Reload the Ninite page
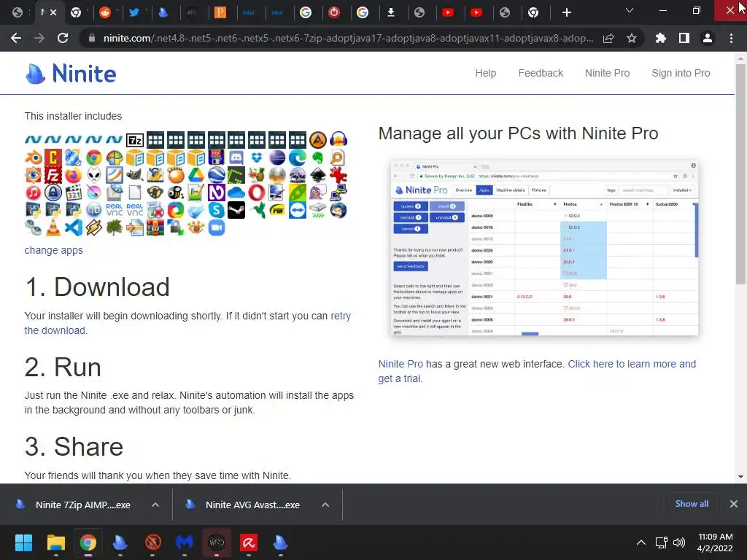 click(63, 38)
